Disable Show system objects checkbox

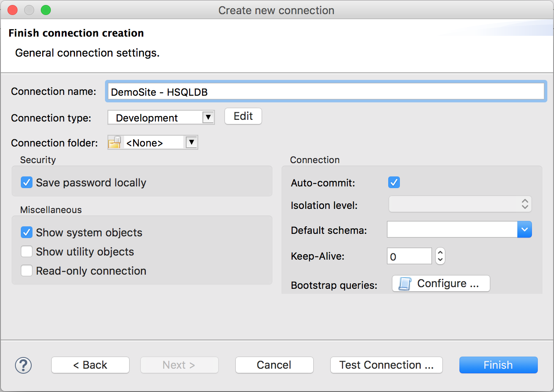[x=27, y=233]
